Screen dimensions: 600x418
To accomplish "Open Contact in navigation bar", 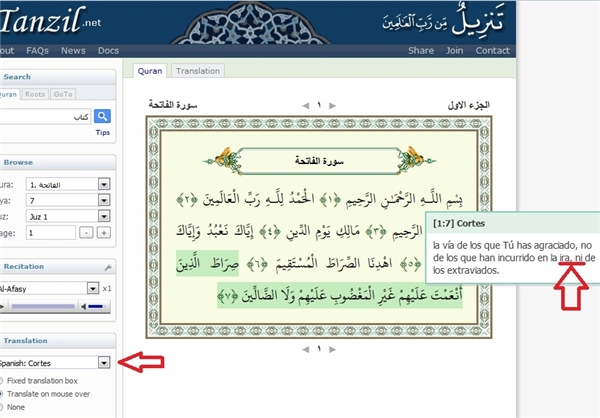I will (x=492, y=51).
